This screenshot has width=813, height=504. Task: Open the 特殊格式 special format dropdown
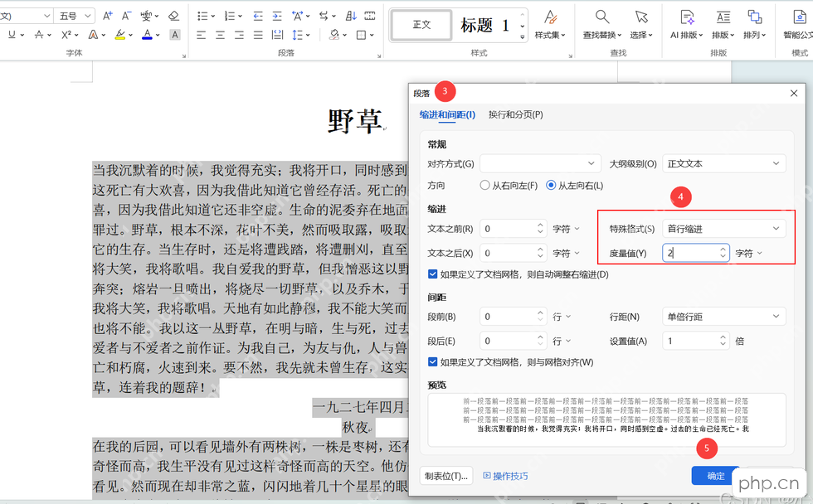(x=723, y=229)
